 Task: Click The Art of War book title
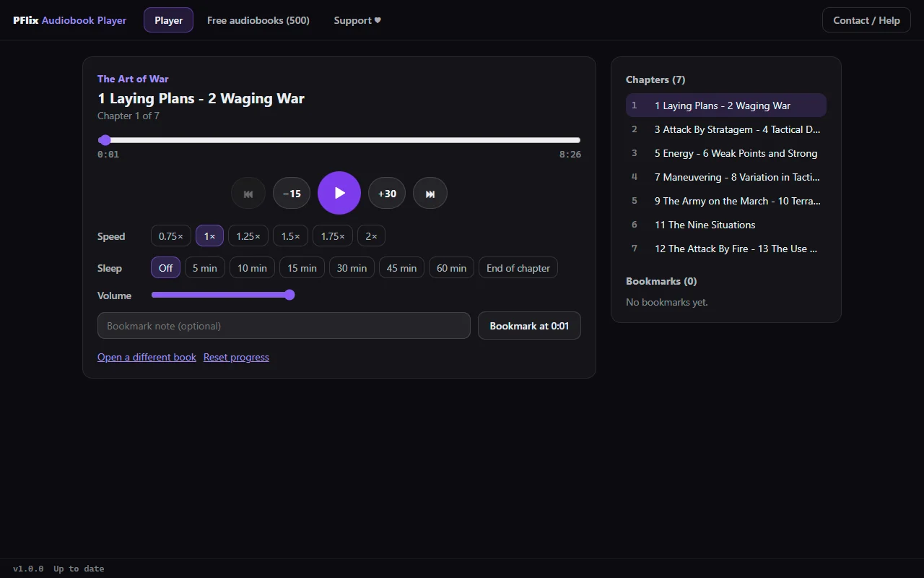click(x=133, y=79)
